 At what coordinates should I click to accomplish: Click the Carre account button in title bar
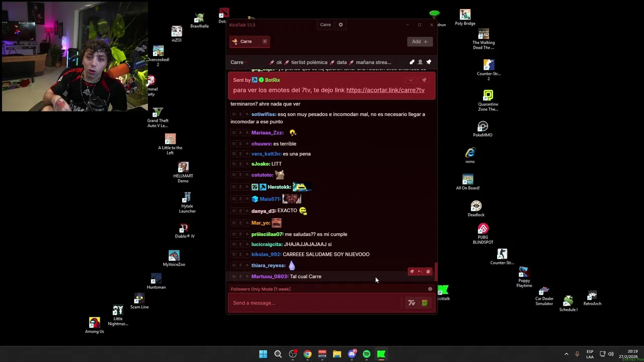point(326,25)
